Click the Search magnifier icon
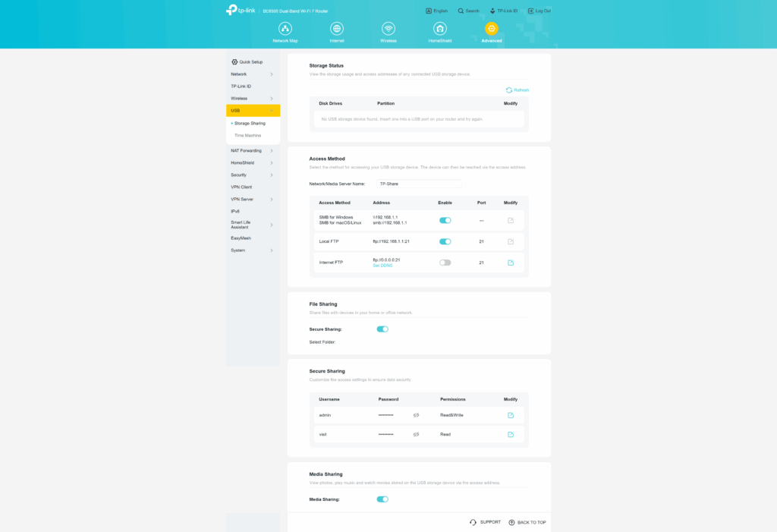 coord(461,11)
